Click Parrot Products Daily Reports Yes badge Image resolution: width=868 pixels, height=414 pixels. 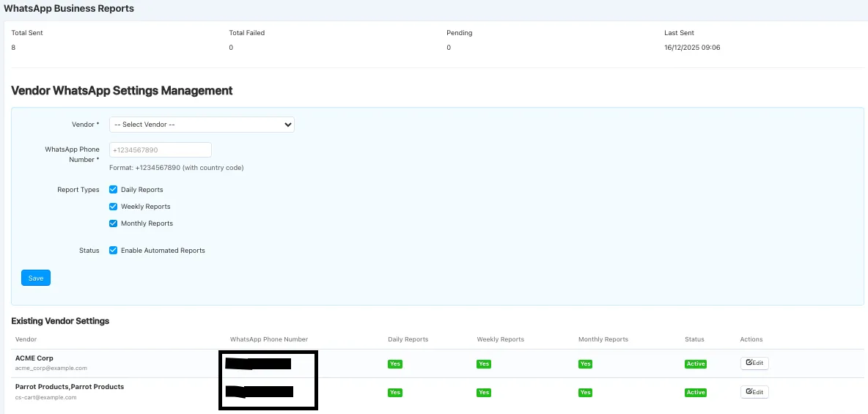(x=394, y=393)
